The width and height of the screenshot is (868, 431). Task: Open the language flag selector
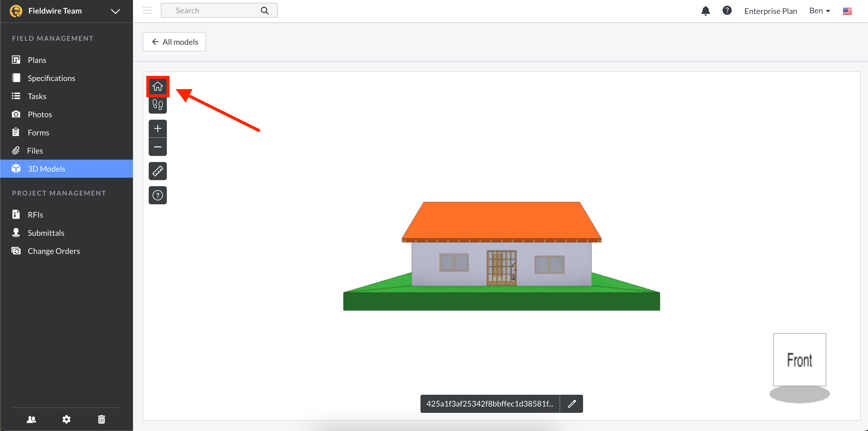[847, 11]
